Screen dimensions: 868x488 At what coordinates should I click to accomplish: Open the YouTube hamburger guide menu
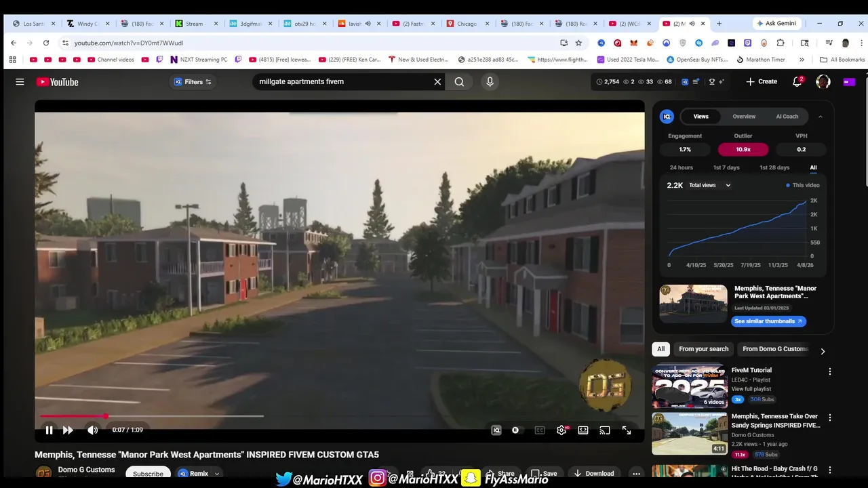click(20, 82)
